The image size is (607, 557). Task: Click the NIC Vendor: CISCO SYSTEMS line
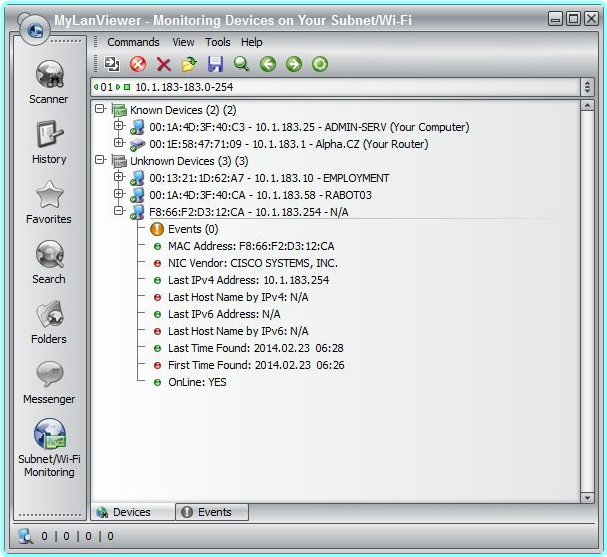point(252,264)
